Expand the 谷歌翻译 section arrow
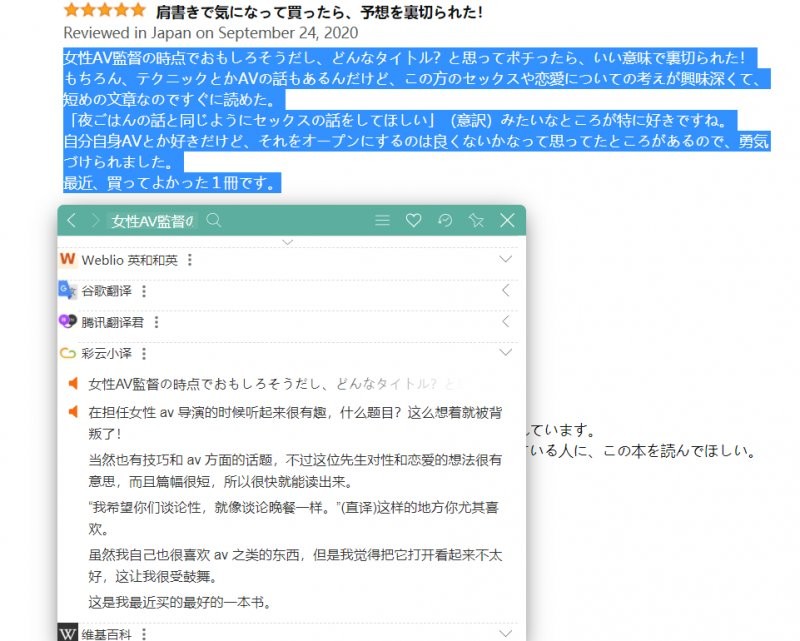Image resolution: width=800 pixels, height=641 pixels. tap(506, 291)
